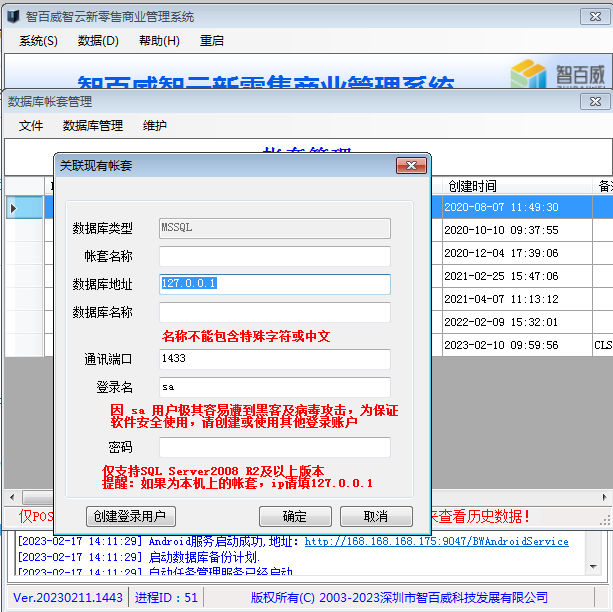Click the 创建登录用户 button
This screenshot has height=612, width=613.
coord(132,517)
